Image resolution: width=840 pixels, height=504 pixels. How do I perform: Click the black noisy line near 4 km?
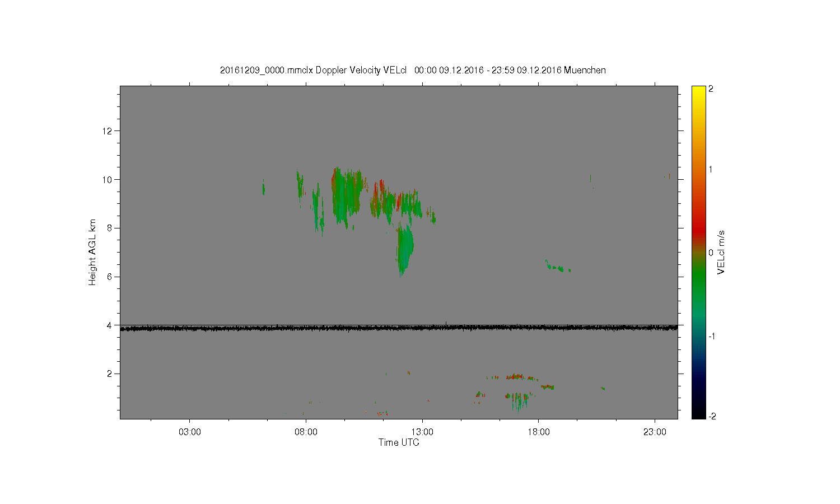coord(399,328)
